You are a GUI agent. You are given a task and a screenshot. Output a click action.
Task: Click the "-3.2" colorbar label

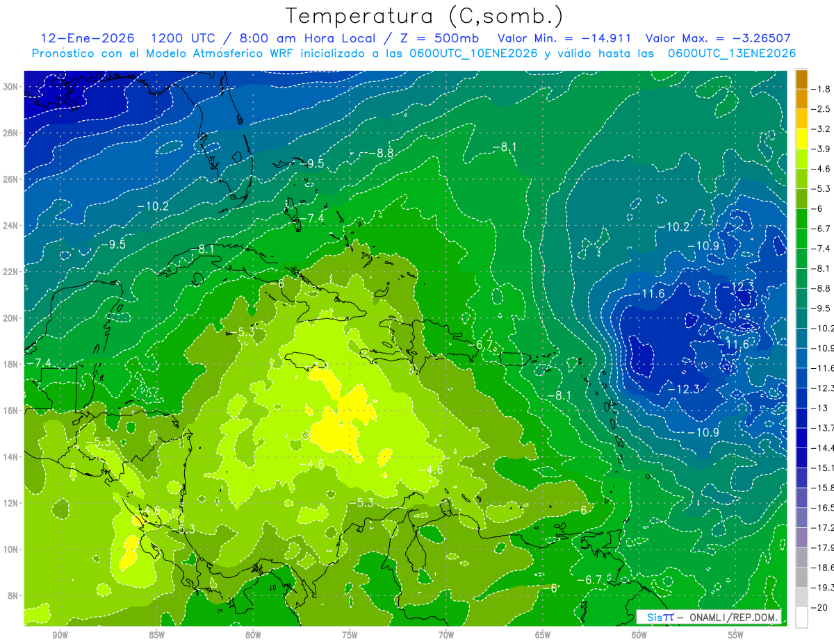tap(821, 129)
